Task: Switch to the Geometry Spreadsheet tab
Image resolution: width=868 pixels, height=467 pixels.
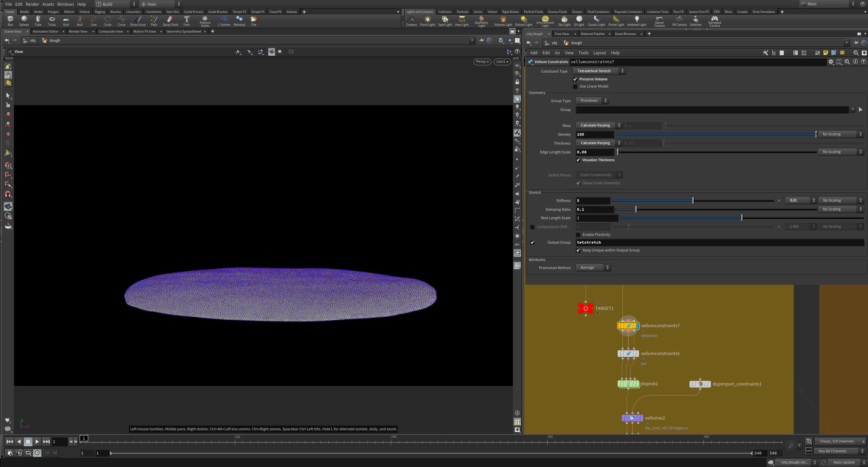Action: (x=184, y=31)
